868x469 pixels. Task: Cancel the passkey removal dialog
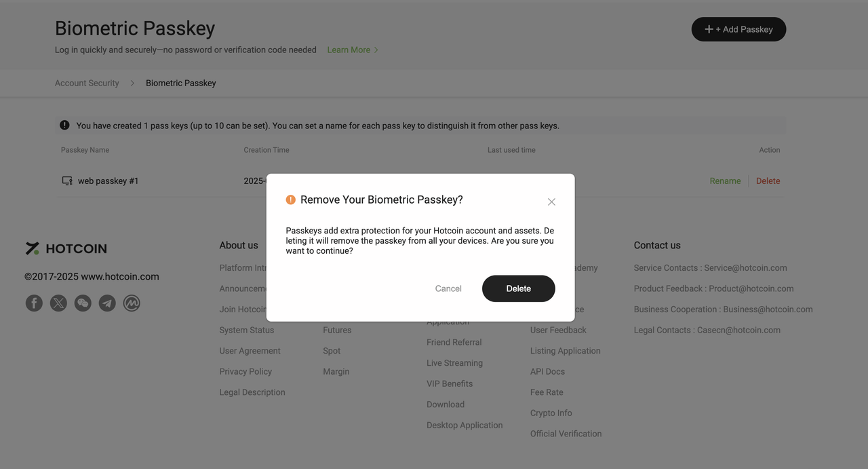click(x=448, y=288)
